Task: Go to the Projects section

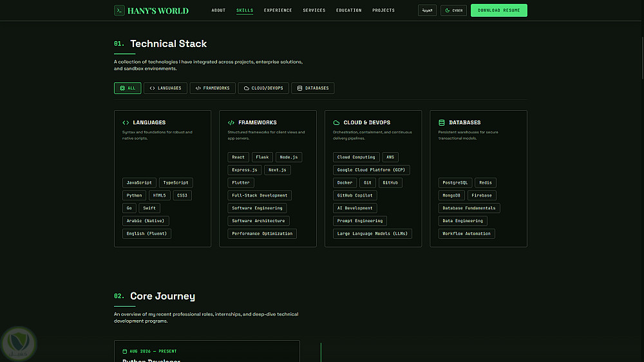Action: click(x=384, y=10)
